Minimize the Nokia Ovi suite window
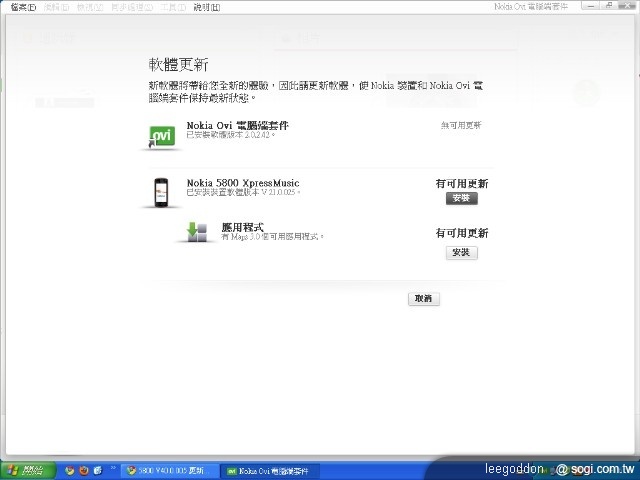Viewport: 640px width, 480px height. 591,7
